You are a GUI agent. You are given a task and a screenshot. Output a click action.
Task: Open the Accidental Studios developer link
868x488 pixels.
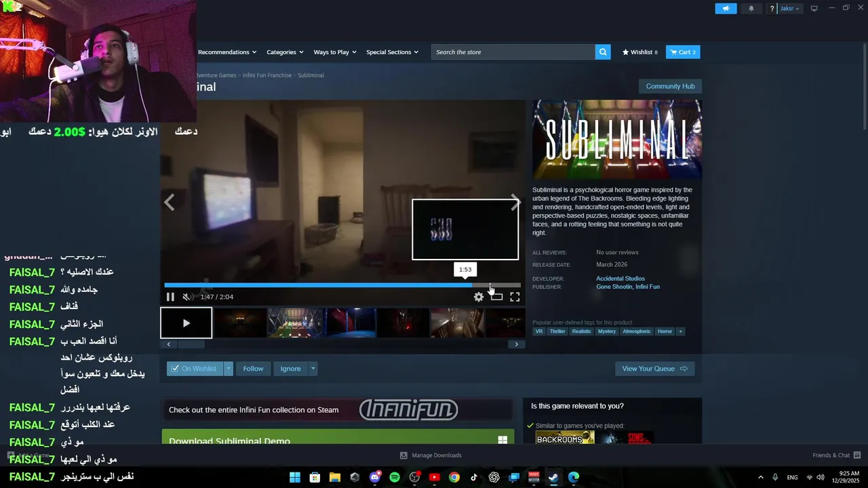620,279
